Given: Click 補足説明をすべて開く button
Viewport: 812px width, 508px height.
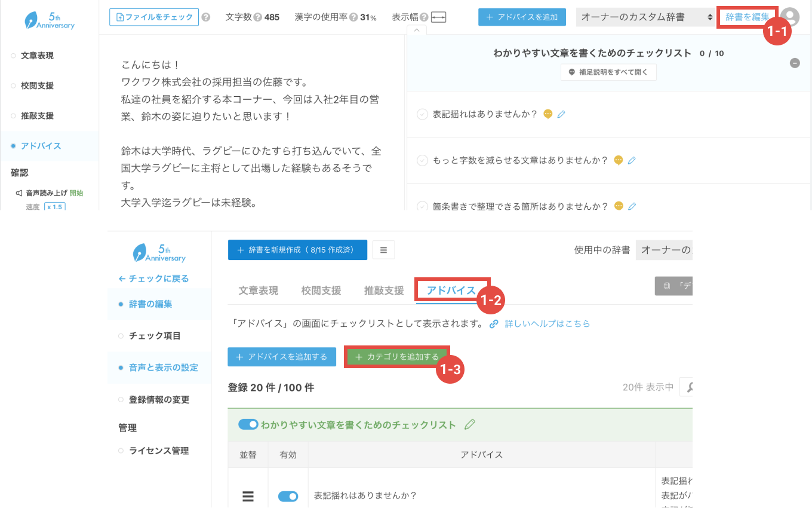Looking at the screenshot, I should (608, 72).
